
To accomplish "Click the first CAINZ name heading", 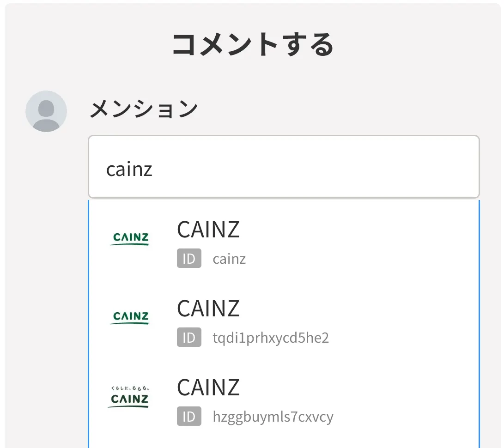I will [x=208, y=230].
